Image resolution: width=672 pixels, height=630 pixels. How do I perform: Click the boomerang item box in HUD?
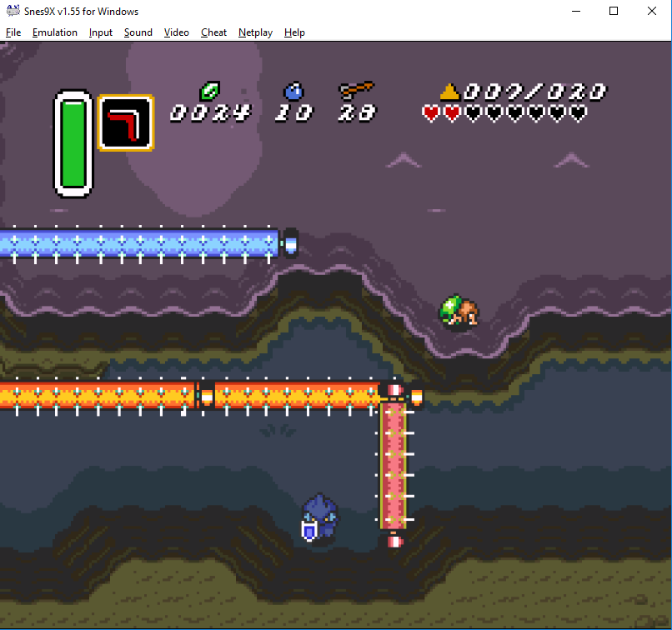pyautogui.click(x=126, y=122)
